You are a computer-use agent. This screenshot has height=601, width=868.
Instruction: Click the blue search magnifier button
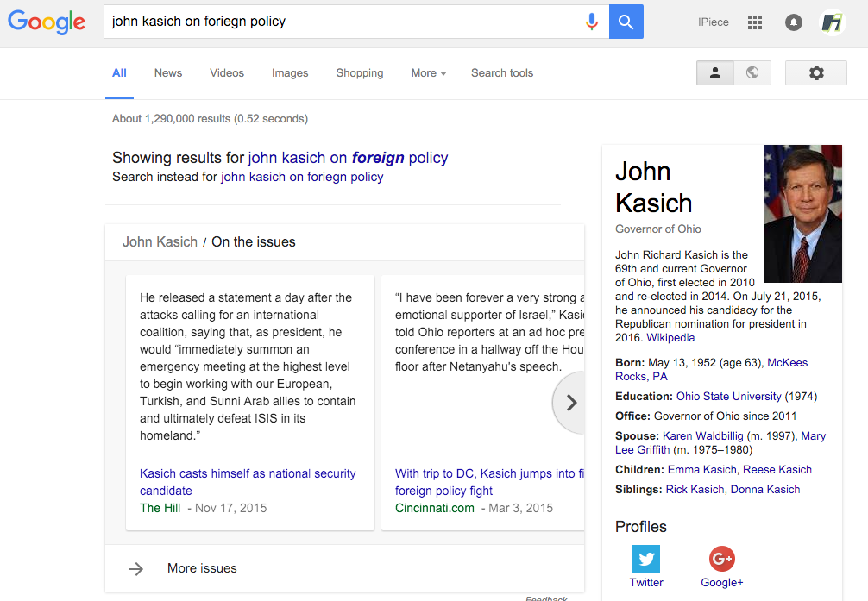coord(626,22)
